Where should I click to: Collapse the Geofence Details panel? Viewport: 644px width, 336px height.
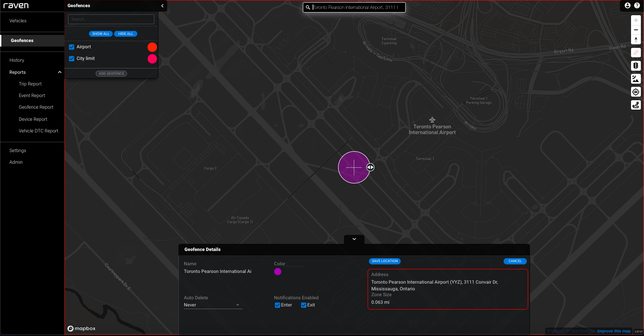(354, 239)
